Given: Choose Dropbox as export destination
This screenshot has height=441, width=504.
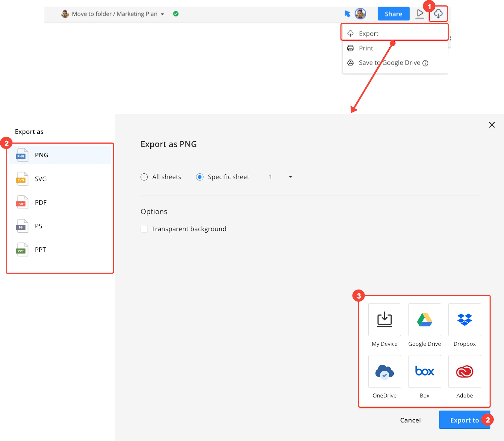Looking at the screenshot, I should [x=465, y=320].
